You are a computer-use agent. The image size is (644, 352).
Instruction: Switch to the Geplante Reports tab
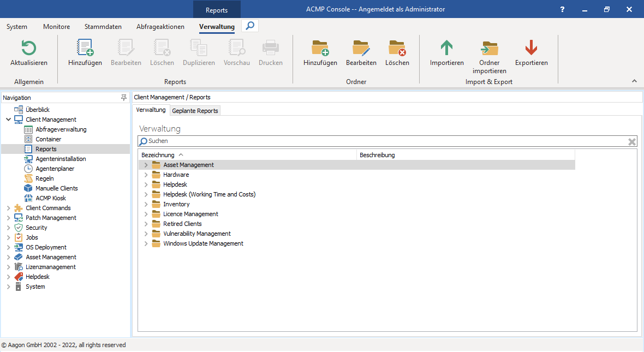[195, 111]
